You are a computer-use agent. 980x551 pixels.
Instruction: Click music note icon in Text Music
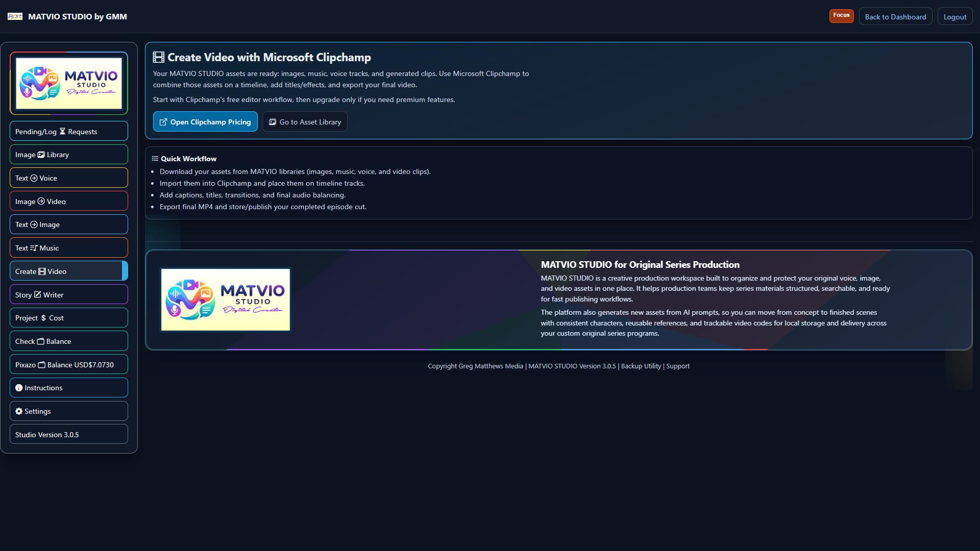coord(34,248)
